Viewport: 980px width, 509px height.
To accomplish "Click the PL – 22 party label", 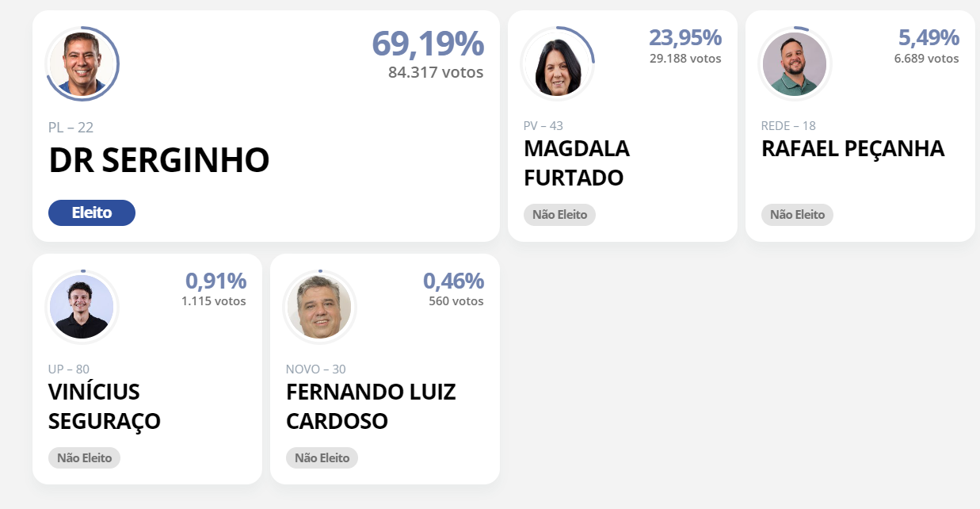I will (x=71, y=128).
